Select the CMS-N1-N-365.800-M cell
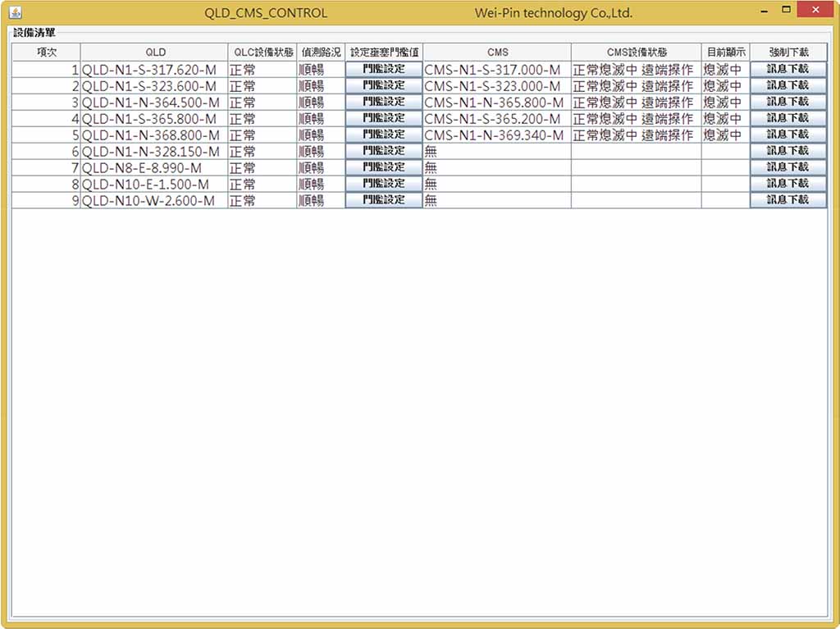This screenshot has height=629, width=840. point(497,102)
